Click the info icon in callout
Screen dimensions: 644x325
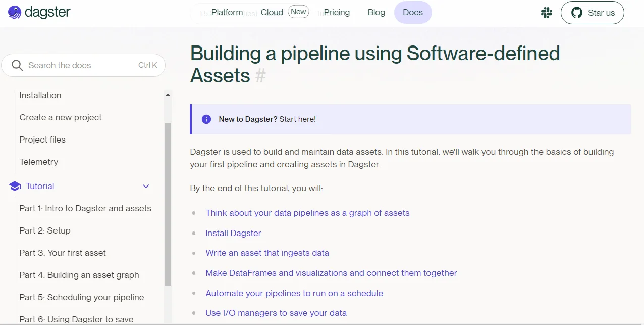tap(206, 119)
